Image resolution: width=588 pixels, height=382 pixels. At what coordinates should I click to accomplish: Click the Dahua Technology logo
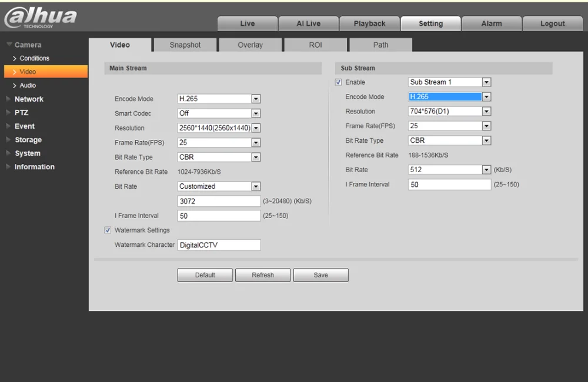point(41,17)
